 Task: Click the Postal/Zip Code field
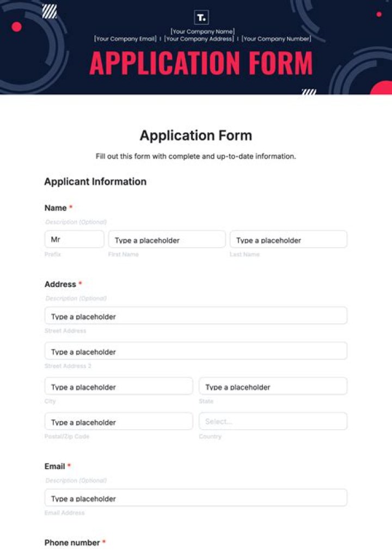pyautogui.click(x=118, y=421)
